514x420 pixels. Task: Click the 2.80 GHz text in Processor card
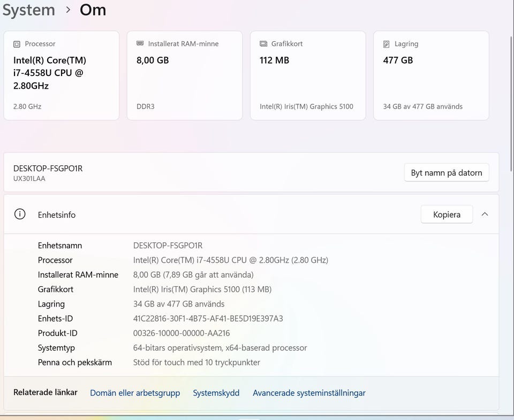pyautogui.click(x=27, y=106)
